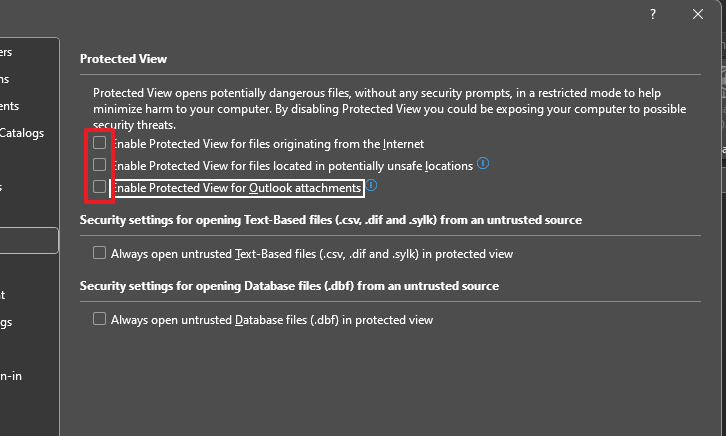The image size is (726, 436).
Task: Enable Protected View for Internet files checkbox
Action: click(99, 143)
